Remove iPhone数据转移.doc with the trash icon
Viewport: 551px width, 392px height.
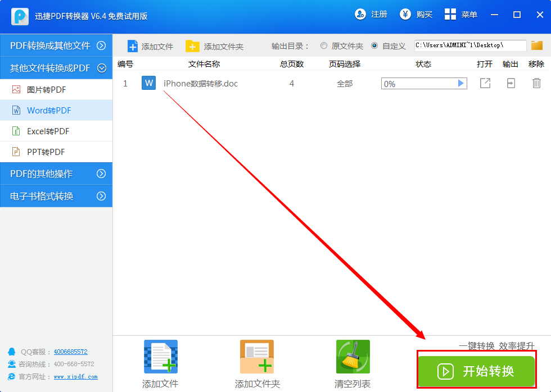[536, 83]
